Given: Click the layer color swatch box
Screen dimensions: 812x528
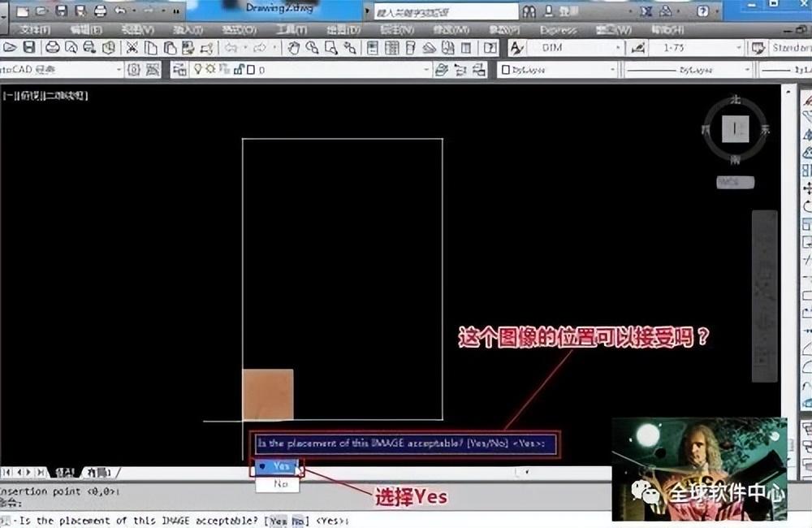Looking at the screenshot, I should click(x=251, y=69).
